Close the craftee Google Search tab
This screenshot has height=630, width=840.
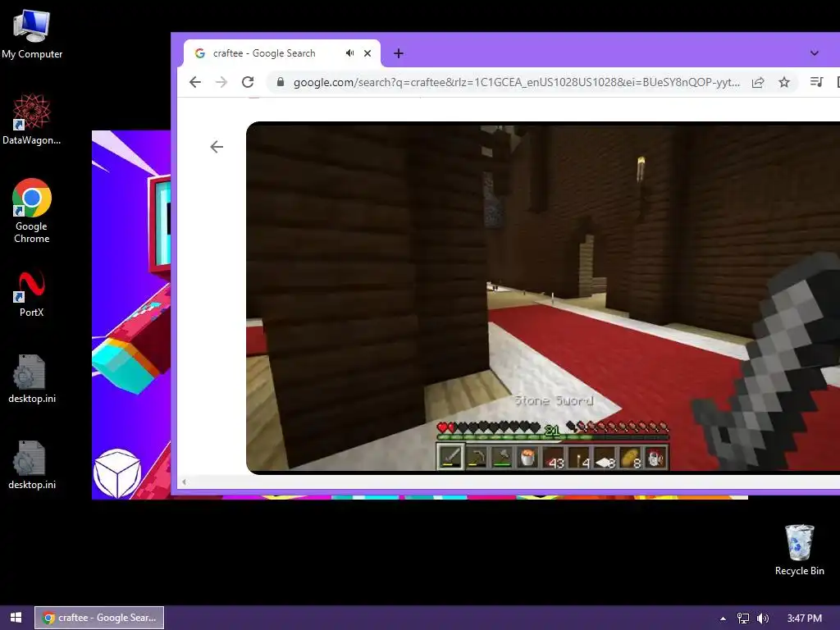367,53
